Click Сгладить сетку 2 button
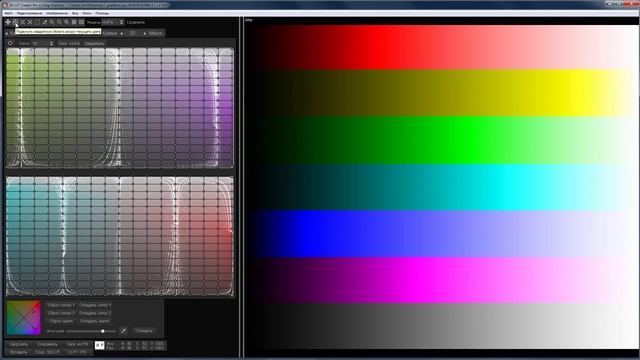The width and height of the screenshot is (640, 360). (x=95, y=313)
